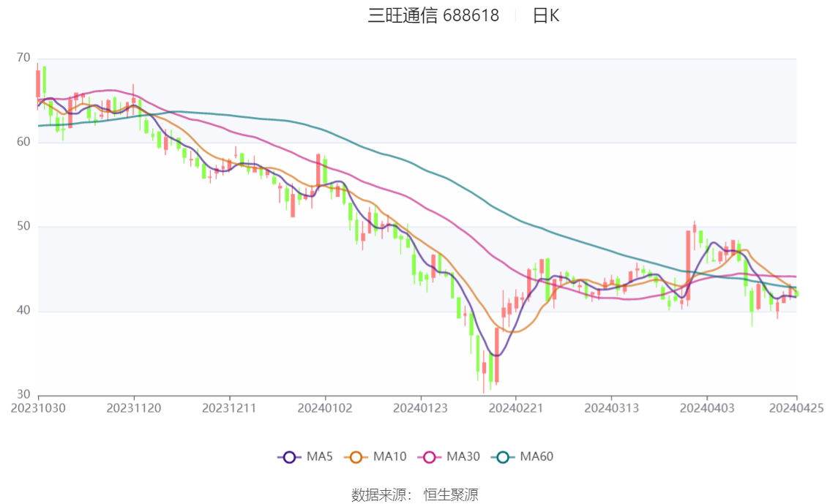Click the 20240102 x-axis date label
The width and height of the screenshot is (830, 504).
[x=324, y=408]
